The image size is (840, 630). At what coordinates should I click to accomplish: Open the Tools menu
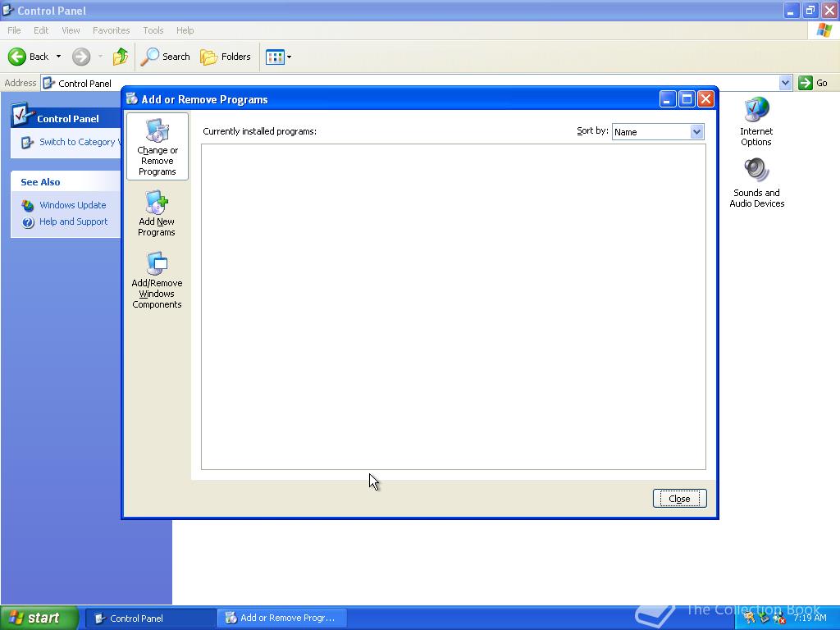[x=153, y=30]
